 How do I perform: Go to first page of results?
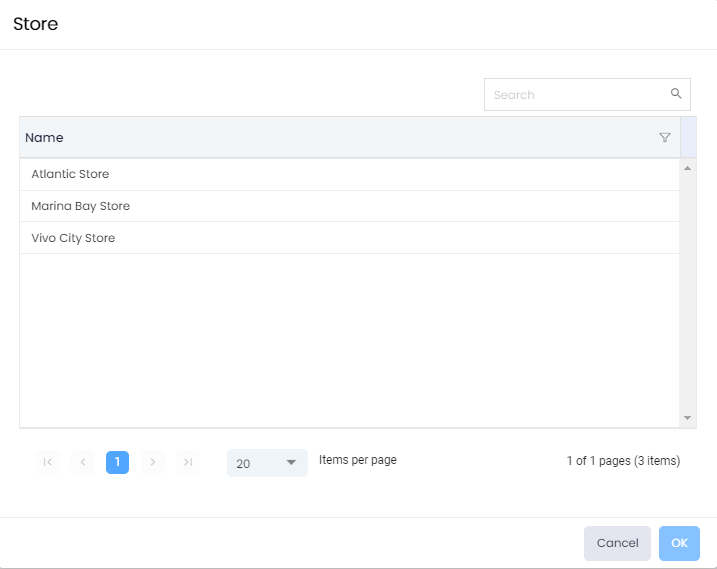coord(47,462)
